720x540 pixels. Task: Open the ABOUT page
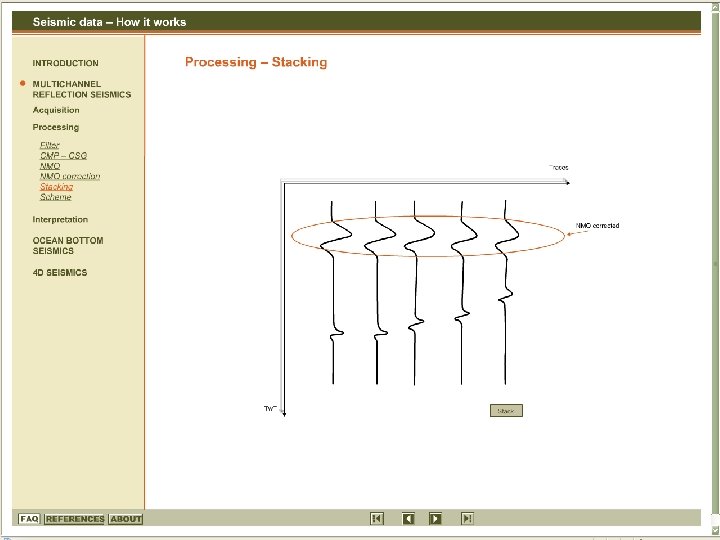(x=126, y=519)
